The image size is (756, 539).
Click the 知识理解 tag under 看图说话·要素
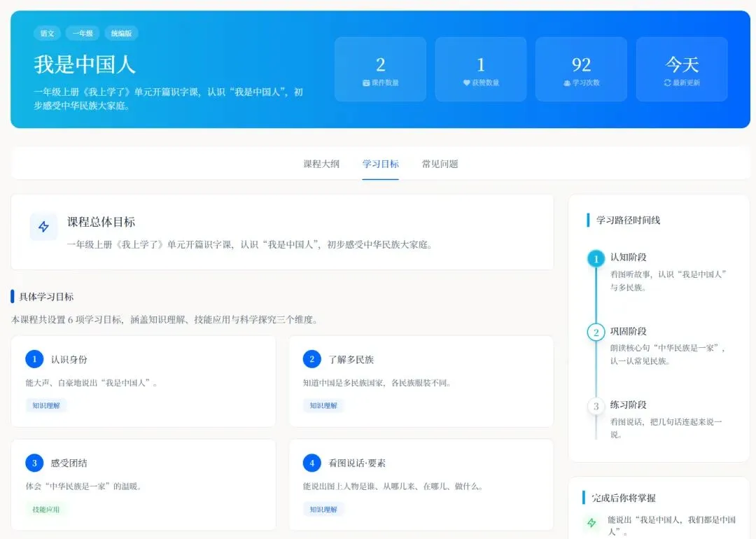point(323,509)
